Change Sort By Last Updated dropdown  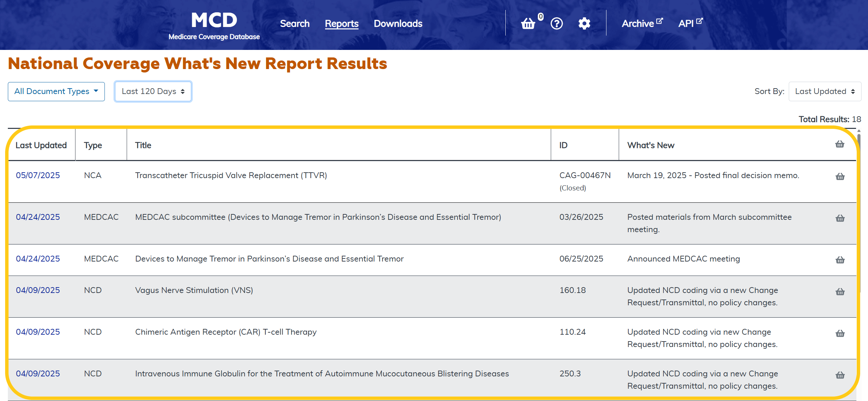[x=825, y=91]
